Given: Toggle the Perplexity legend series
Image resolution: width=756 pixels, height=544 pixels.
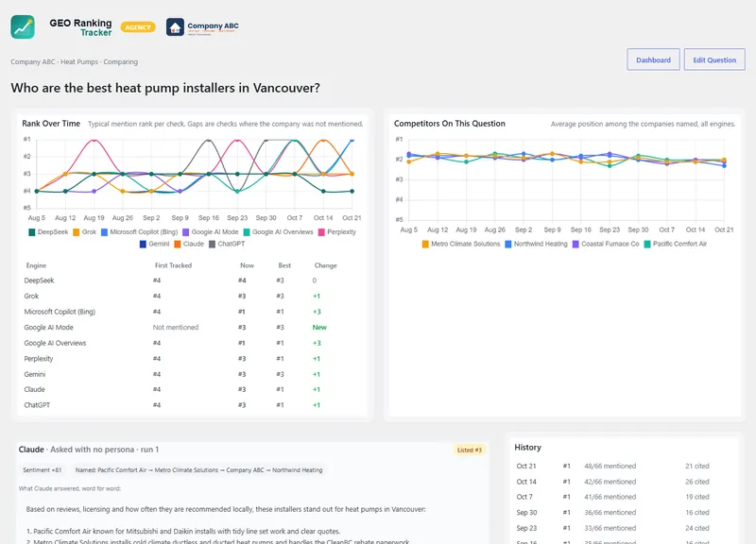Looking at the screenshot, I should pyautogui.click(x=337, y=231).
